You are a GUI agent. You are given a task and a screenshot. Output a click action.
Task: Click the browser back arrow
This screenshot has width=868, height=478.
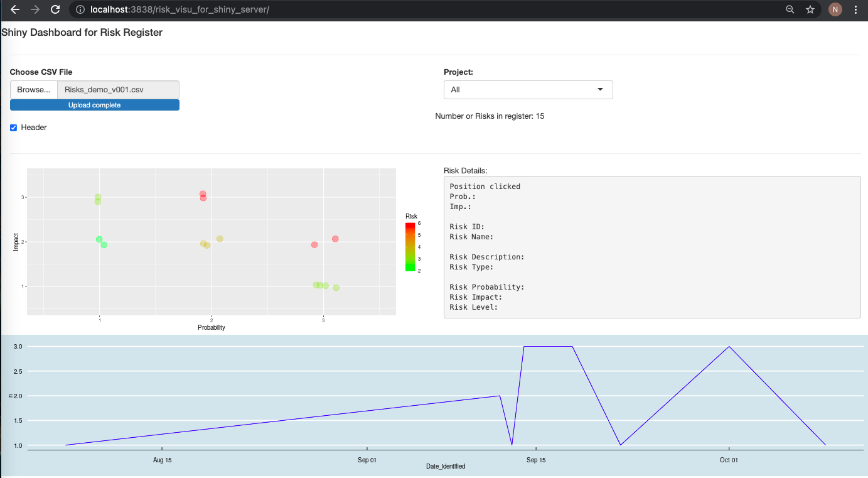(x=15, y=9)
